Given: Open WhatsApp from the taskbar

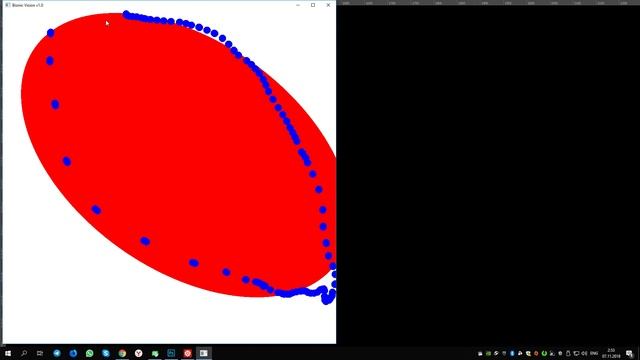Looking at the screenshot, I should [89, 353].
